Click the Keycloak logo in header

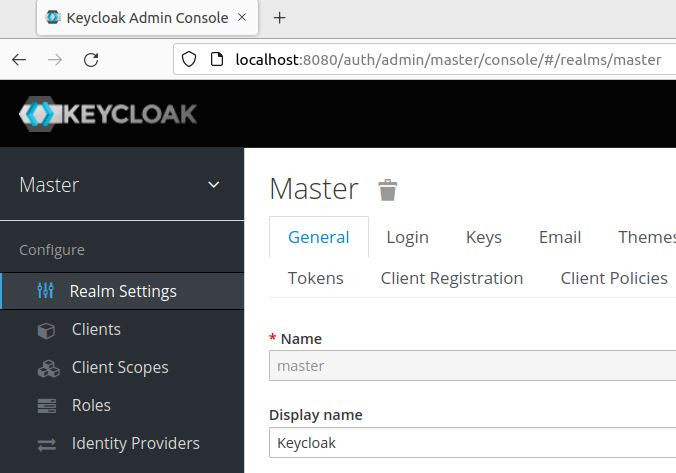point(108,114)
